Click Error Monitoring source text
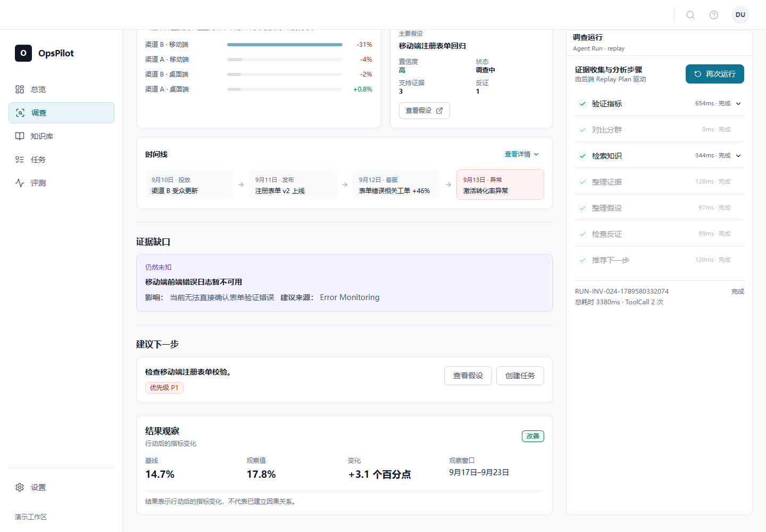The height and width of the screenshot is (532, 766). point(349,297)
